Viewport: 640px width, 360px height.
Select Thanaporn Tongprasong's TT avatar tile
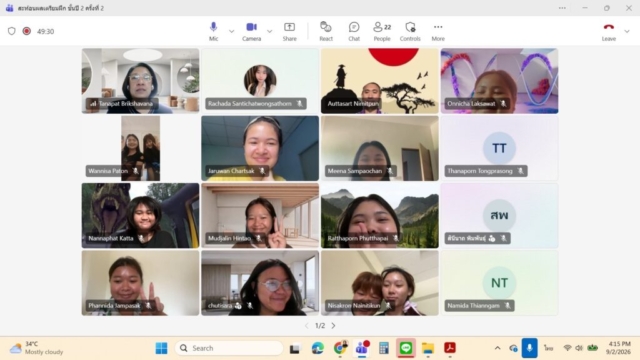[500, 148]
